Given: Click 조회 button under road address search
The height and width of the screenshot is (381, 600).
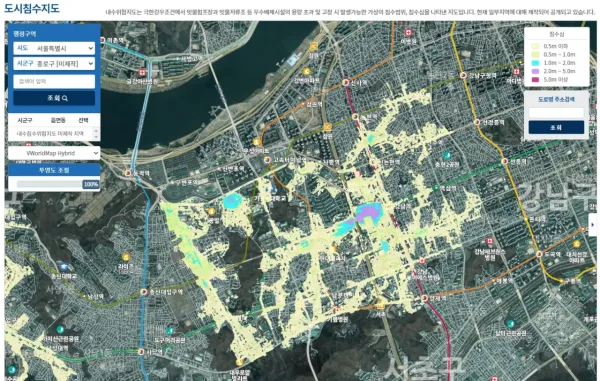Looking at the screenshot, I should click(x=556, y=127).
